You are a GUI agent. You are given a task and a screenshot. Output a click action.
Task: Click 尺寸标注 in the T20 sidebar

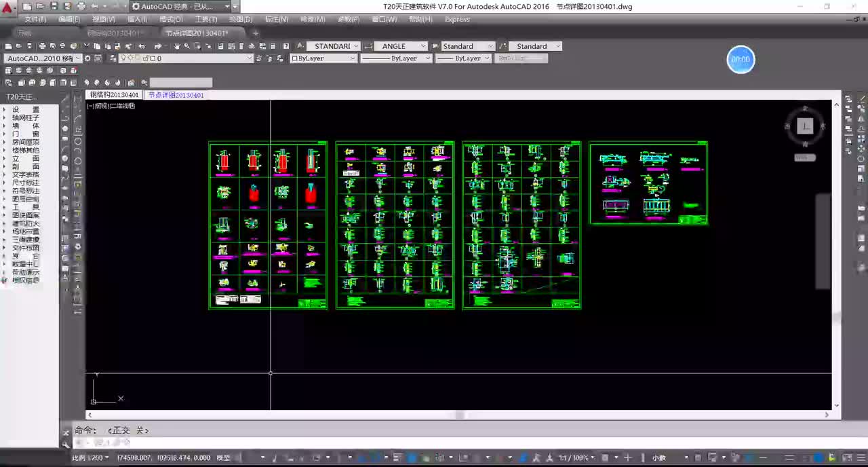point(26,183)
